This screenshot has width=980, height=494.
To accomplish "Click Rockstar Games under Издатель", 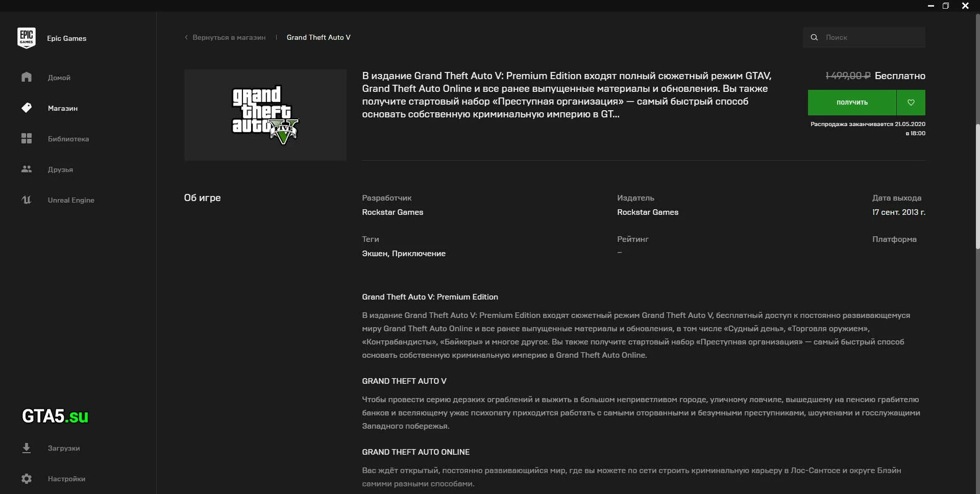I will pyautogui.click(x=648, y=212).
